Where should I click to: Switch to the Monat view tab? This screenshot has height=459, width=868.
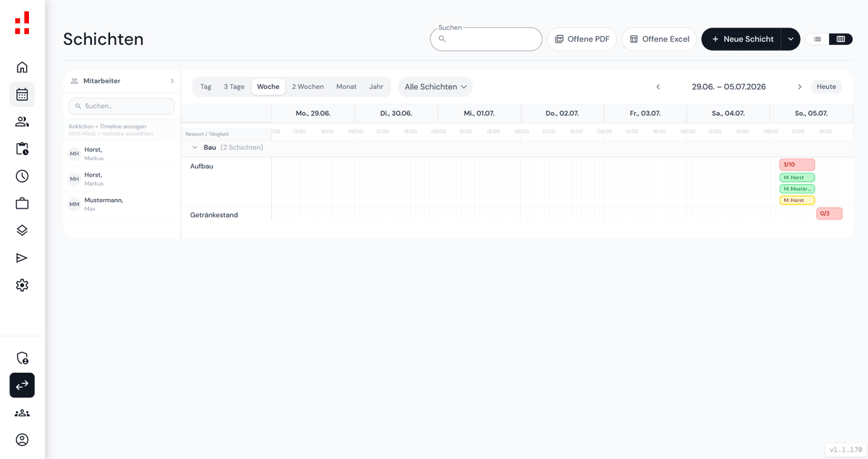point(346,87)
